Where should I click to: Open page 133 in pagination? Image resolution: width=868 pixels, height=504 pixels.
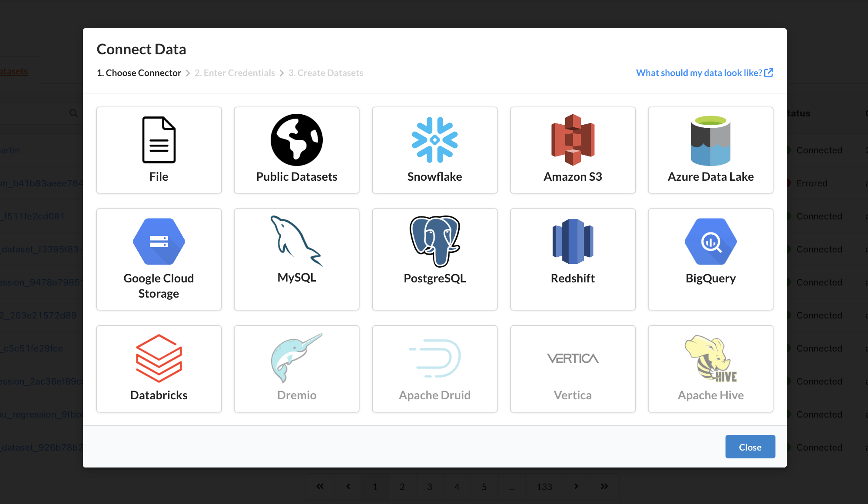pyautogui.click(x=544, y=487)
